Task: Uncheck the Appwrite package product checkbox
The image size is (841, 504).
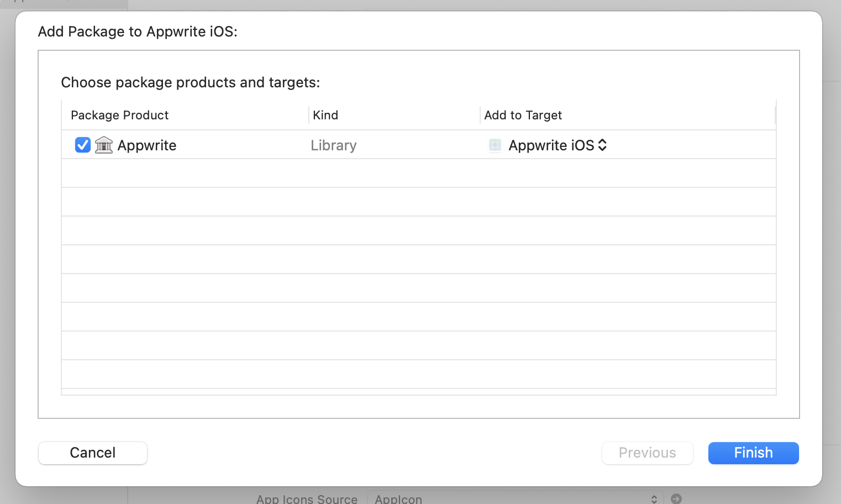Action: tap(83, 145)
